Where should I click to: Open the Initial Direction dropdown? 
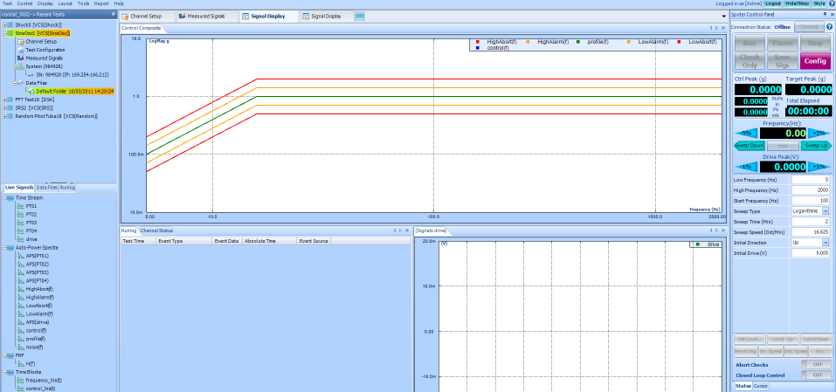826,242
